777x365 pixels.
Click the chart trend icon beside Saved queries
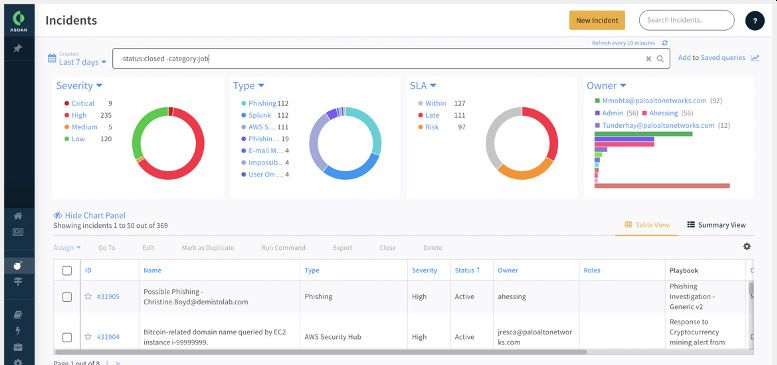[755, 57]
